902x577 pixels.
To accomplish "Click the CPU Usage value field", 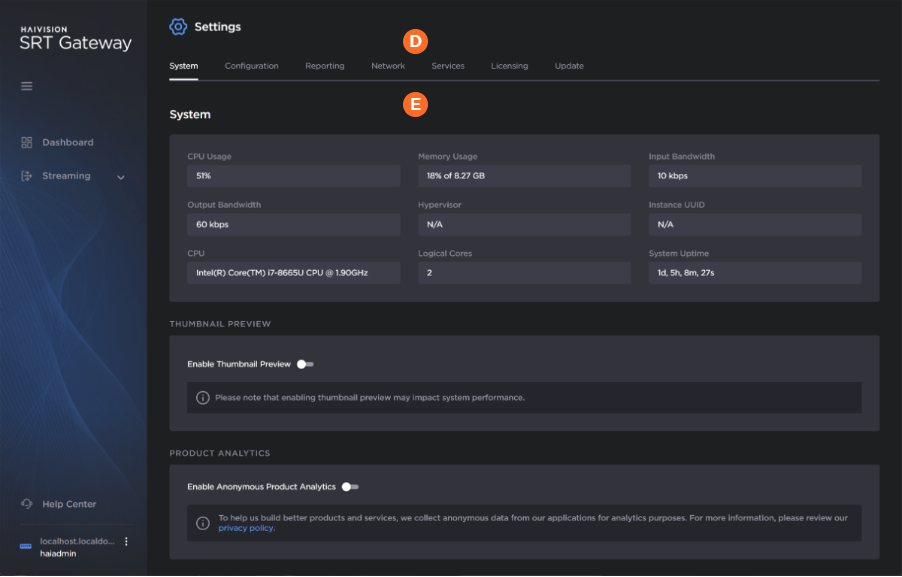I will [x=293, y=176].
